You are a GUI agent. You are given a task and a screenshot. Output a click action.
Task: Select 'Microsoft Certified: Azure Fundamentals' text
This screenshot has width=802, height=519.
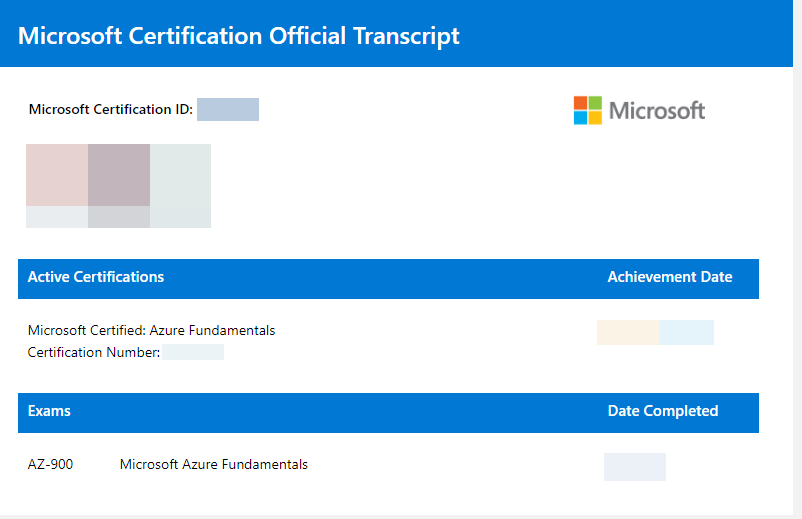click(151, 330)
